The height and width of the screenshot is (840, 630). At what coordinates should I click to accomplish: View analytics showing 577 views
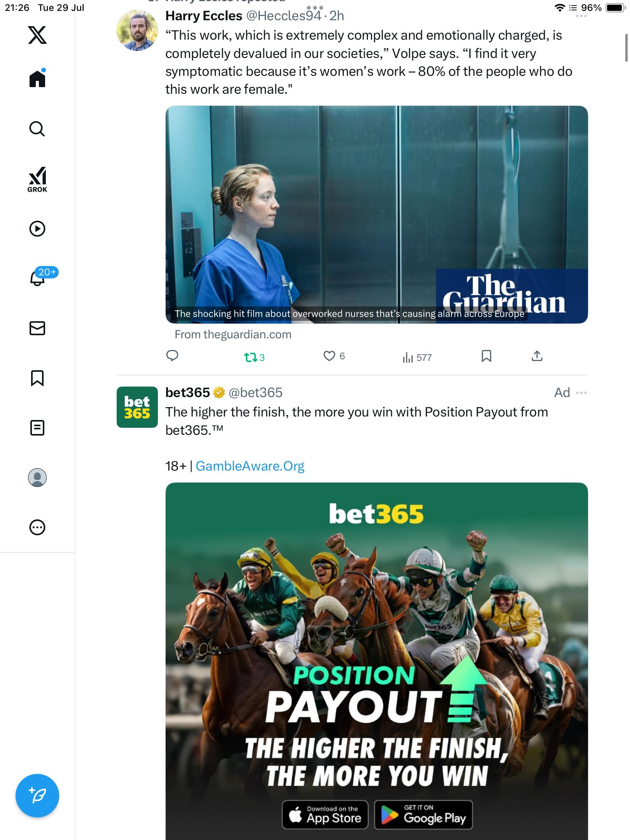(x=417, y=357)
